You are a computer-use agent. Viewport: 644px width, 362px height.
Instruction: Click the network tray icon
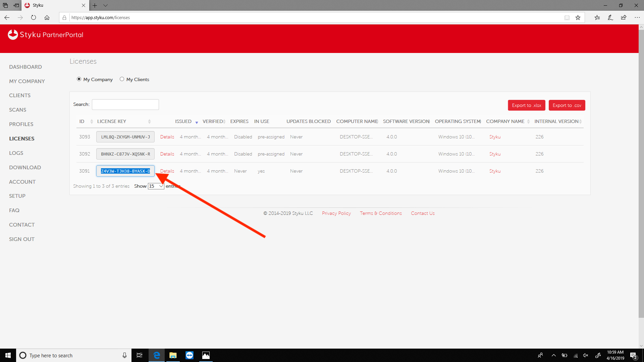pos(576,355)
